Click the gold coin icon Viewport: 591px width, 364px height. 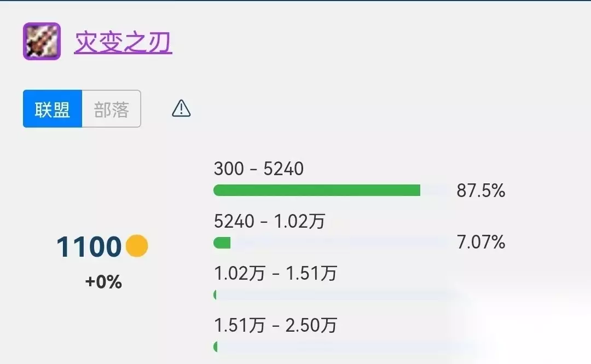(x=137, y=246)
